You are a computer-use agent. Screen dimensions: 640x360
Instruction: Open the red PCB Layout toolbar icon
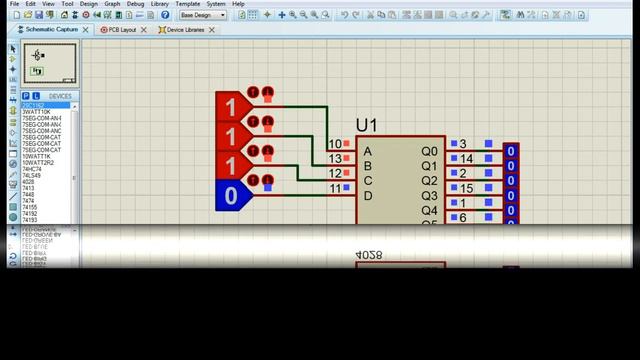86,15
